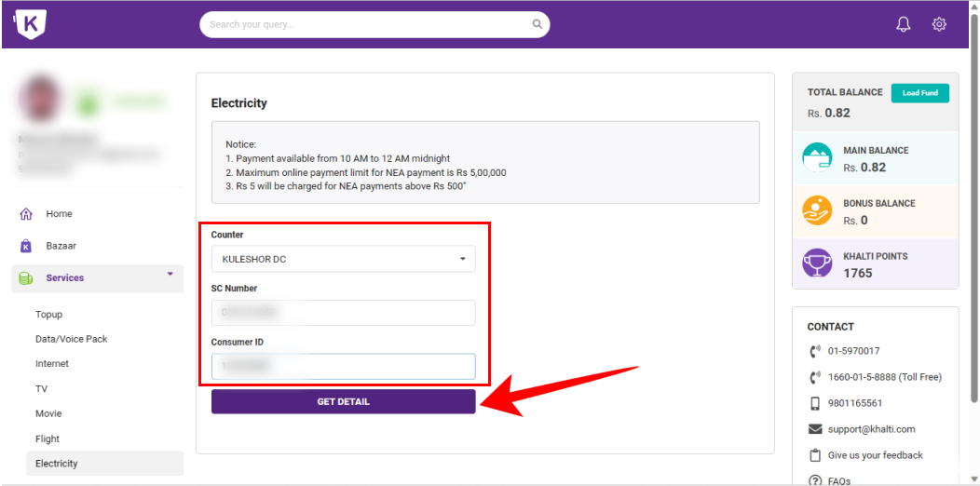Click the search magnifier icon
The width and height of the screenshot is (980, 486).
(x=537, y=24)
